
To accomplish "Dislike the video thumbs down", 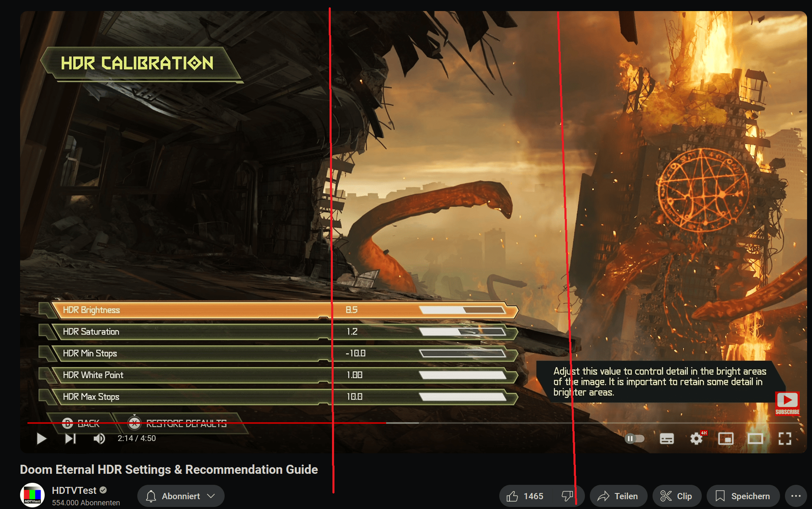I will tap(568, 496).
